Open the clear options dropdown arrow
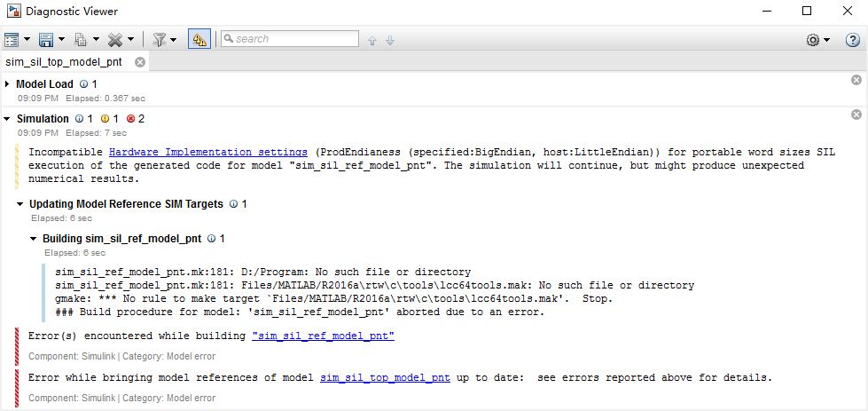 (130, 39)
